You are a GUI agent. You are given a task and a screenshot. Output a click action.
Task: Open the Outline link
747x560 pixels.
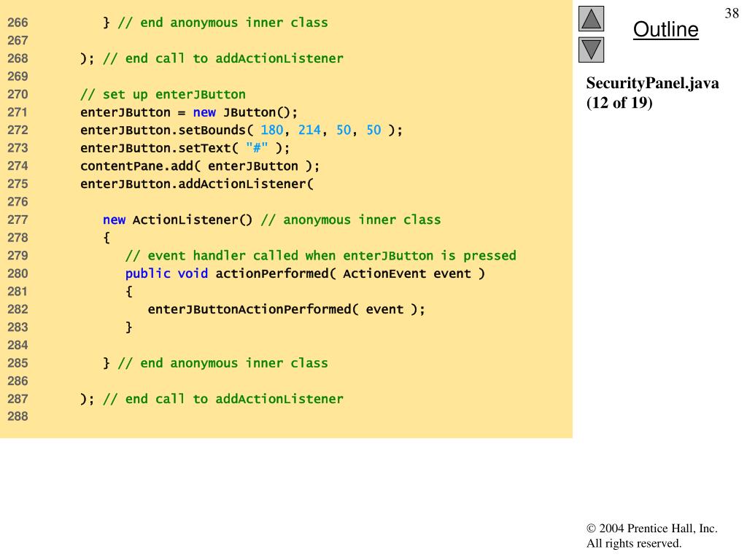tap(665, 29)
